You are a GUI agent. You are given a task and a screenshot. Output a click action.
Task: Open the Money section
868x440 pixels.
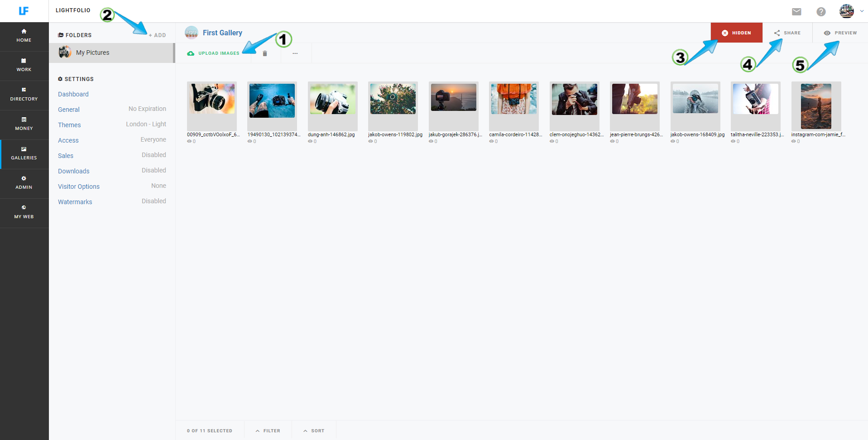(x=24, y=124)
